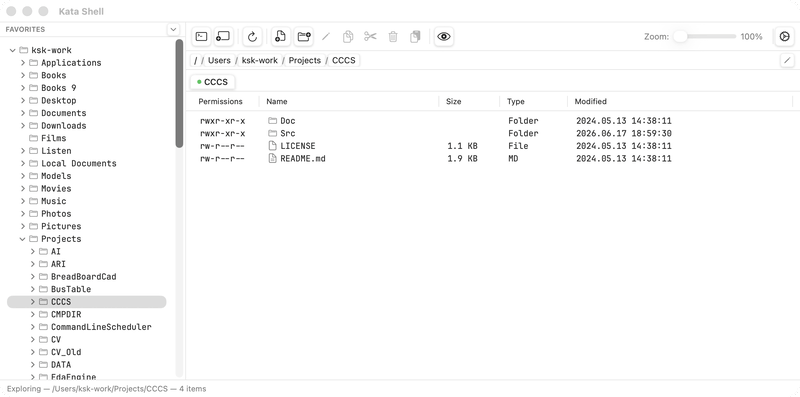800x397 pixels.
Task: Expand the Books 9 tree folder
Action: [x=23, y=88]
